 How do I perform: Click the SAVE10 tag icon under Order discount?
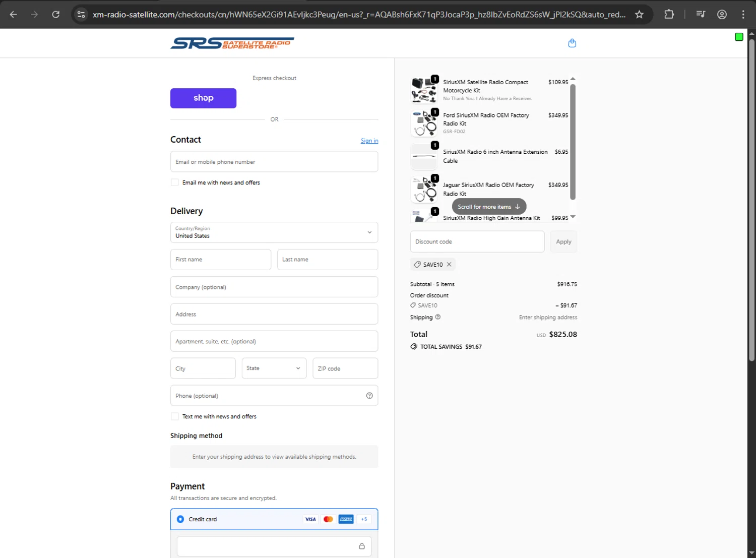coord(413,305)
